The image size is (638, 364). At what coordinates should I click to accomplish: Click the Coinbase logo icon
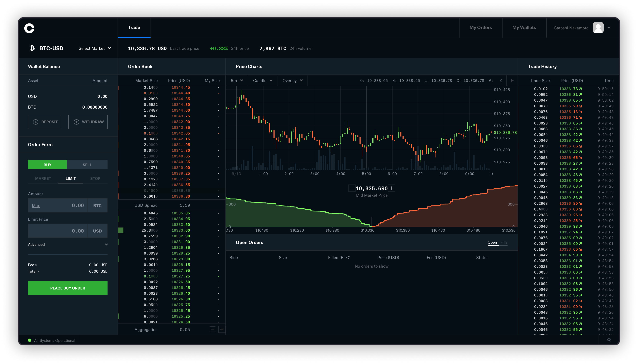(30, 28)
